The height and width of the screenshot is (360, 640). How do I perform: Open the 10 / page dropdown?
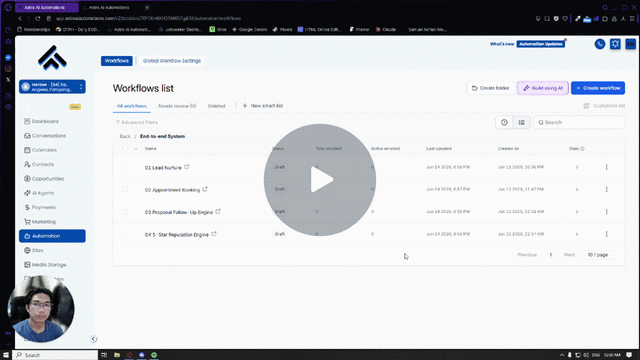pyautogui.click(x=599, y=255)
